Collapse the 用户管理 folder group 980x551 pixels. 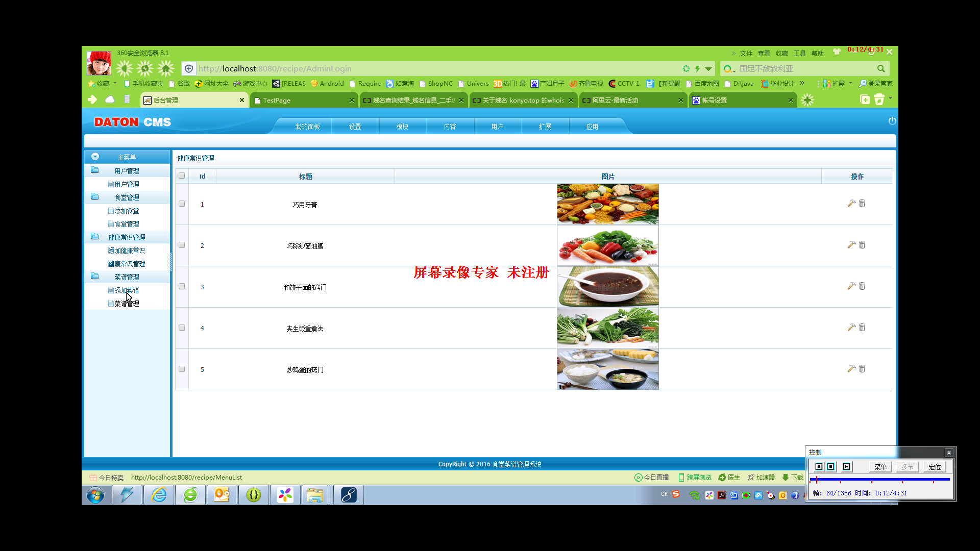[95, 170]
